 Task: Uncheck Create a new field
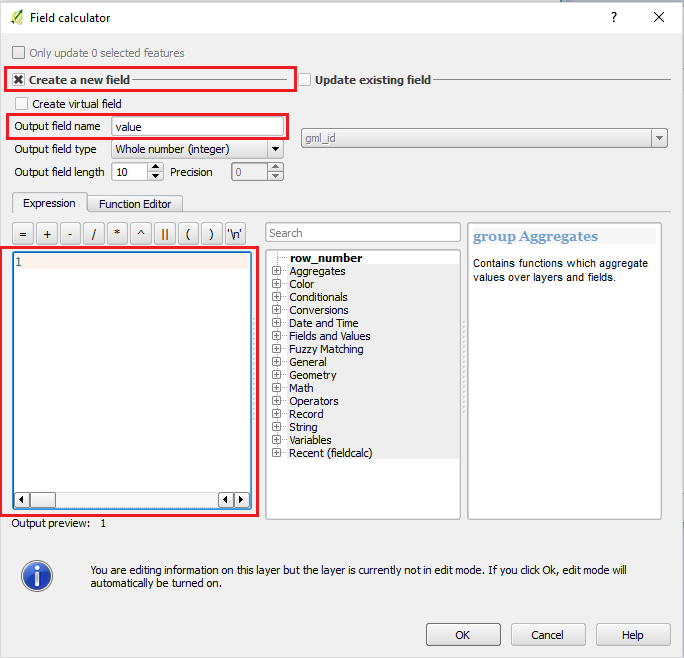[x=19, y=80]
